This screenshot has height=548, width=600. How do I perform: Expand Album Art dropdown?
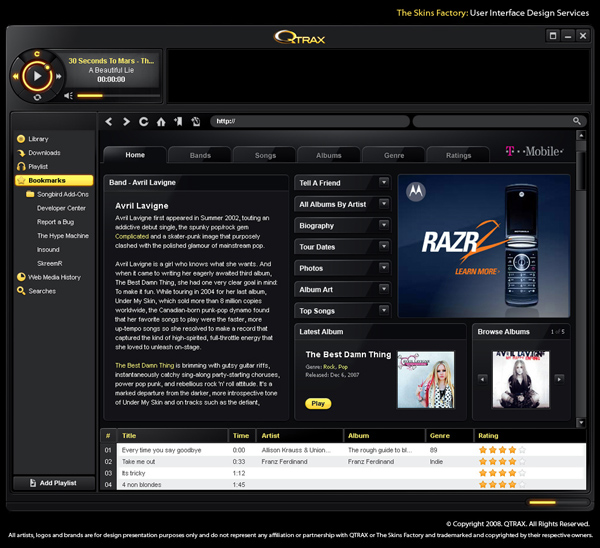tap(384, 289)
